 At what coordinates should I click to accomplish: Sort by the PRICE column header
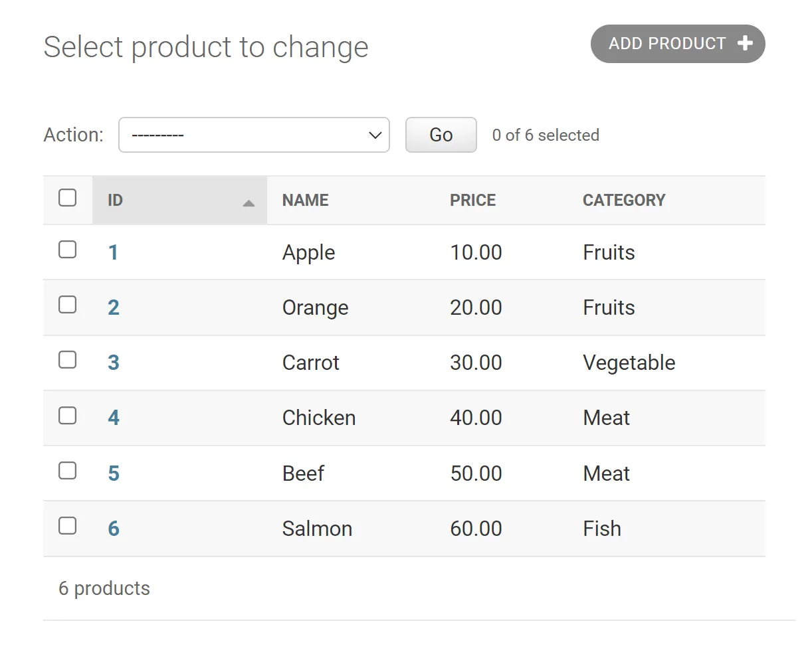(472, 201)
